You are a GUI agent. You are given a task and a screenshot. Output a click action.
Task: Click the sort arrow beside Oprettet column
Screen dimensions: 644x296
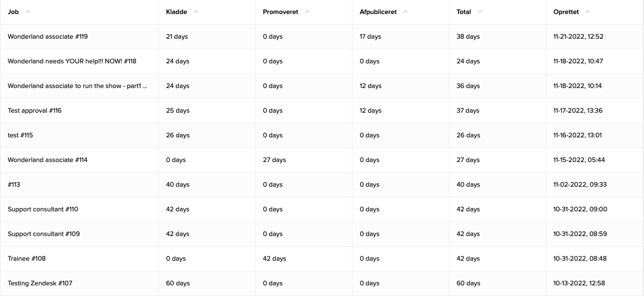tap(587, 11)
